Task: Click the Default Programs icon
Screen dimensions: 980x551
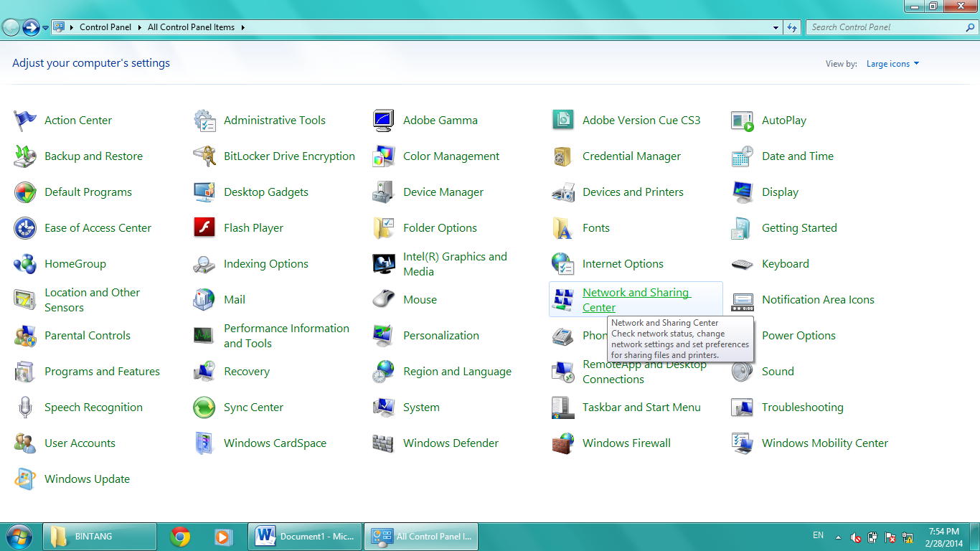Action: coord(25,192)
